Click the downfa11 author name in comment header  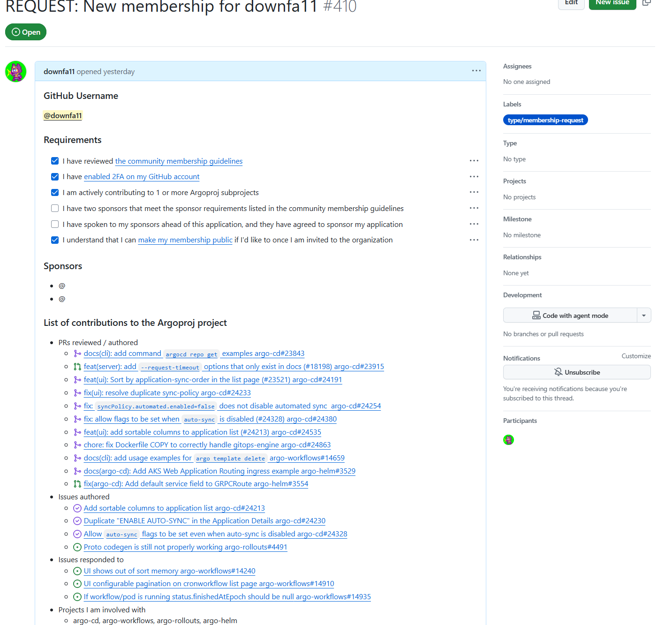(59, 71)
